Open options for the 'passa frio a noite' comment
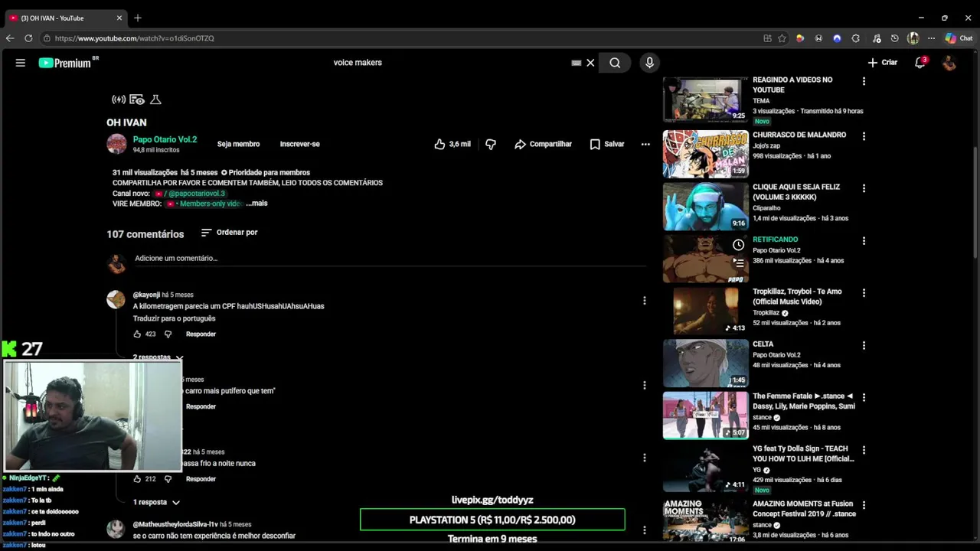This screenshot has height=551, width=980. [644, 458]
